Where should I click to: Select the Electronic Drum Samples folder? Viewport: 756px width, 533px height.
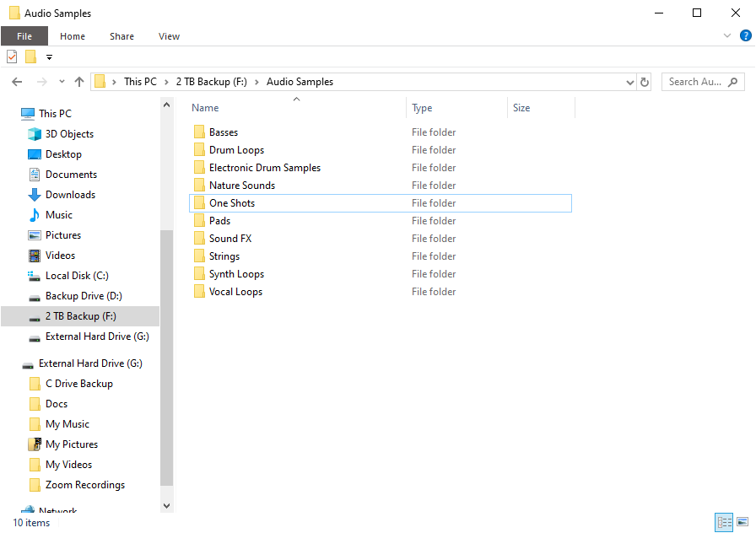[265, 168]
